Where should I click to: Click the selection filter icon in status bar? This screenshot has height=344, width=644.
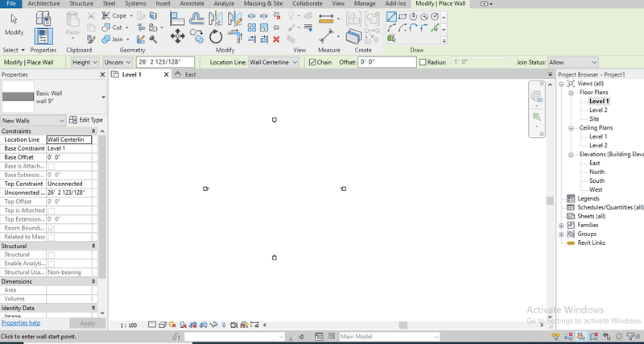coord(633,337)
